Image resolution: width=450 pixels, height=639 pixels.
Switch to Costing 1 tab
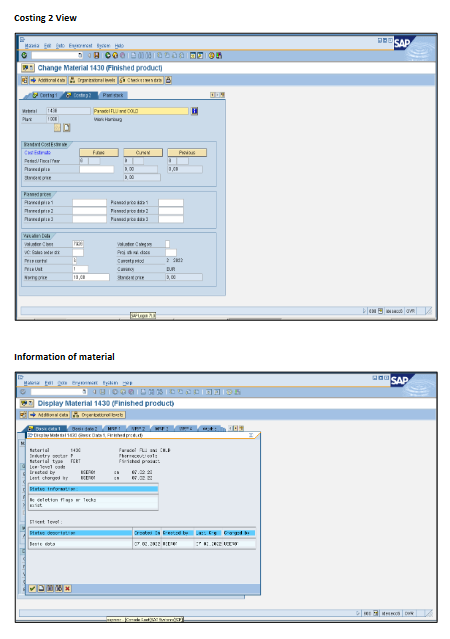[45, 95]
